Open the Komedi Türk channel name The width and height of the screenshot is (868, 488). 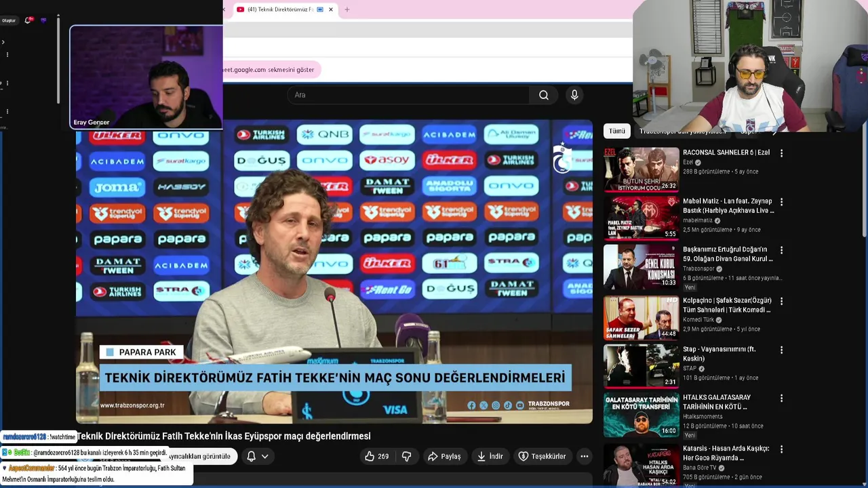coord(698,319)
